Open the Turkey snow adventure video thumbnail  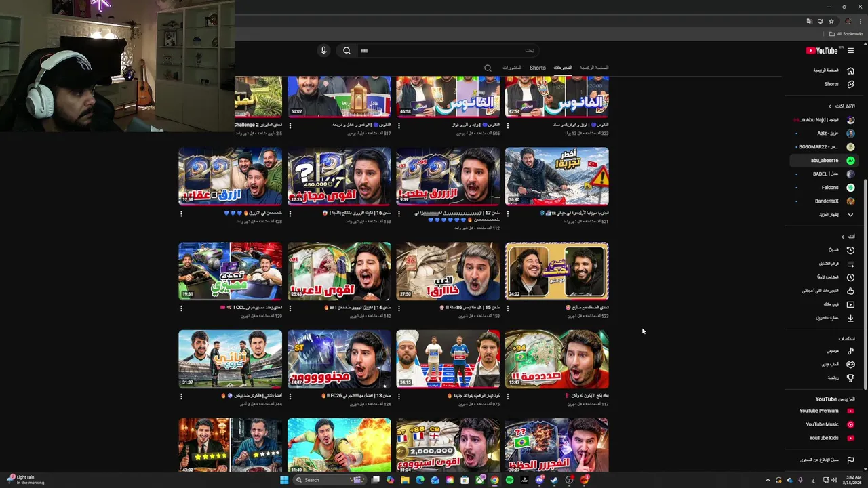[x=557, y=176]
